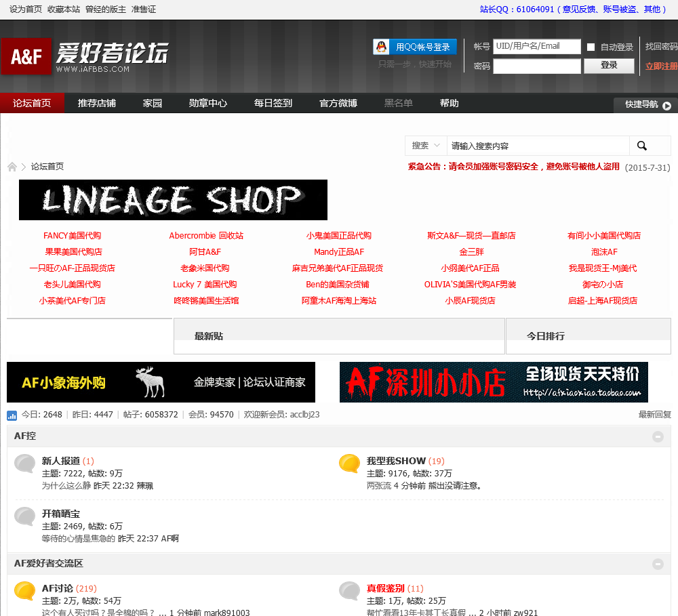Open the Mandy正品AF shop link
The width and height of the screenshot is (678, 616).
(338, 252)
